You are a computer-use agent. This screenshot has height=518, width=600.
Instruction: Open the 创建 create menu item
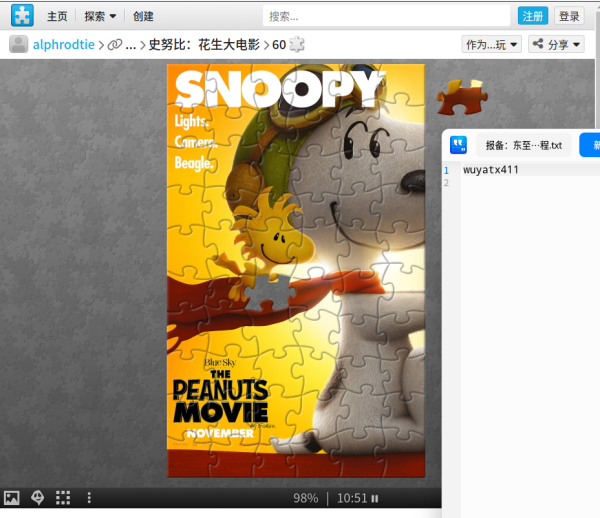click(x=143, y=16)
